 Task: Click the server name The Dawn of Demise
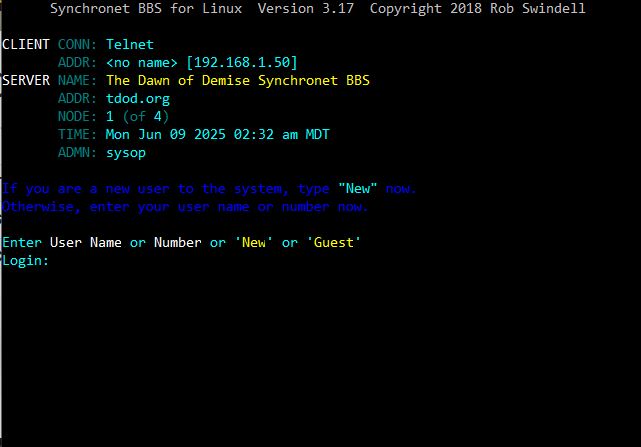[178, 80]
